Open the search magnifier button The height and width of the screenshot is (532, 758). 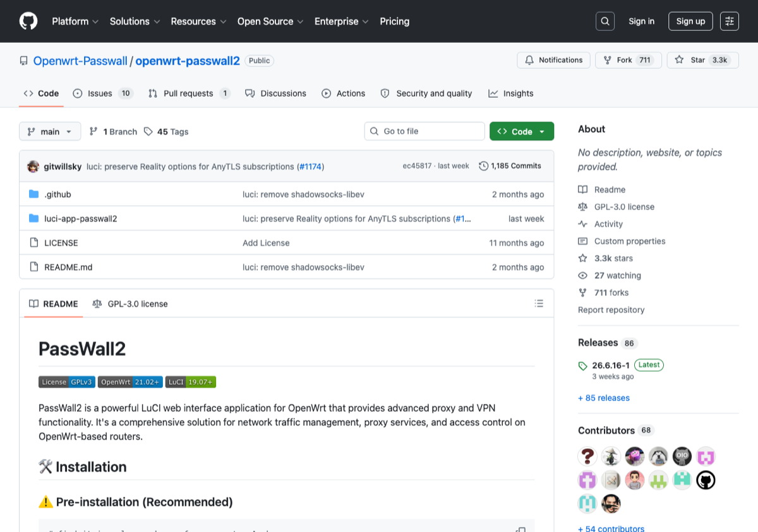[x=605, y=21]
